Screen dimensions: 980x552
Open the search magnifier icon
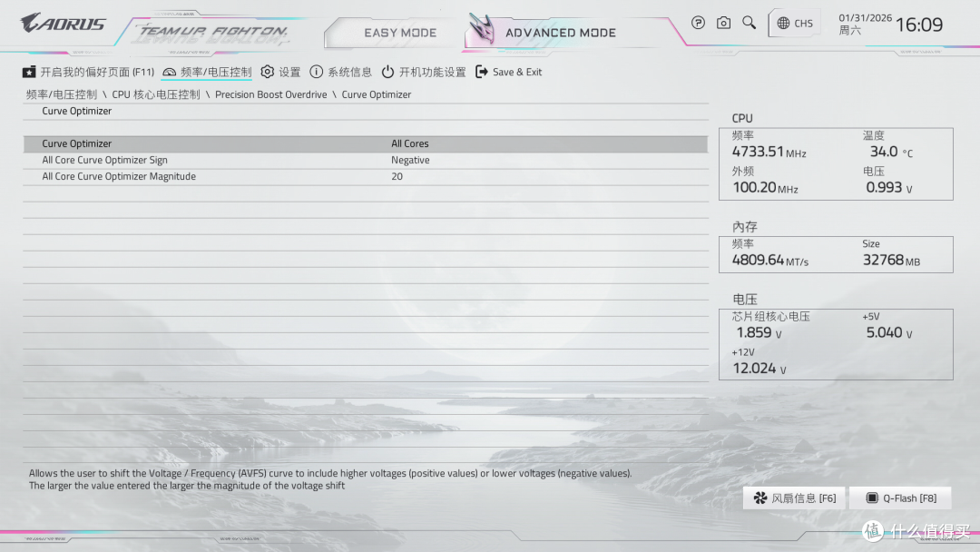[749, 23]
